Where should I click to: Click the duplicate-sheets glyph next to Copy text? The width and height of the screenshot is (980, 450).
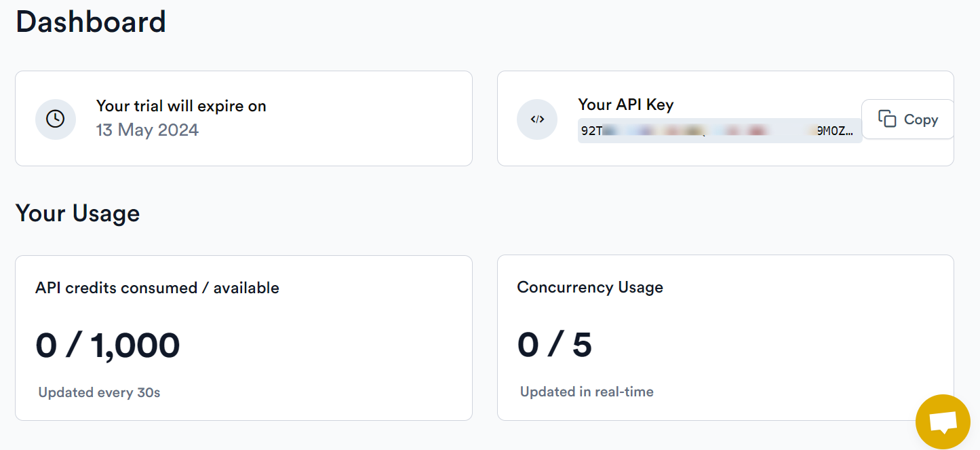(x=888, y=119)
